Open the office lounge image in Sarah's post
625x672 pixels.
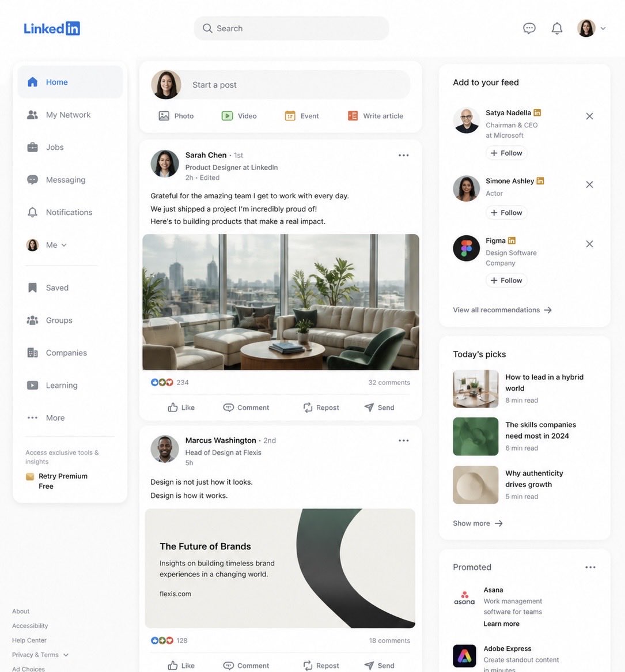[281, 302]
